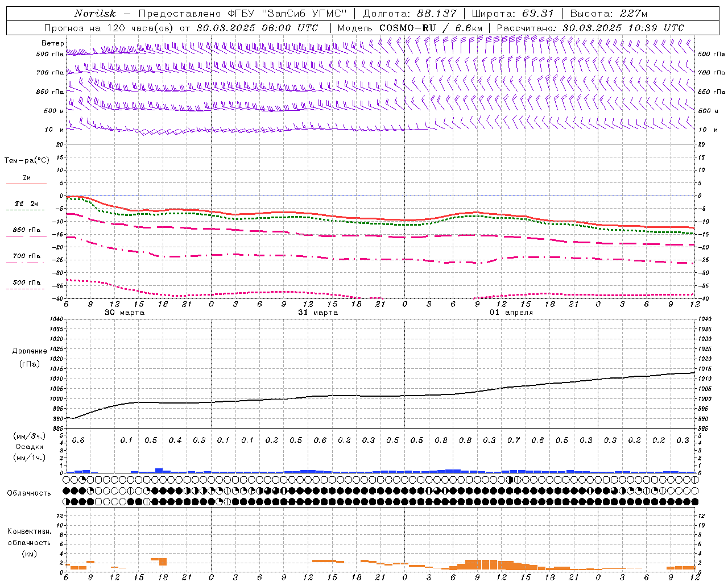Click the Тем-ра(°C) panel label
The image size is (728, 582).
coord(27,161)
